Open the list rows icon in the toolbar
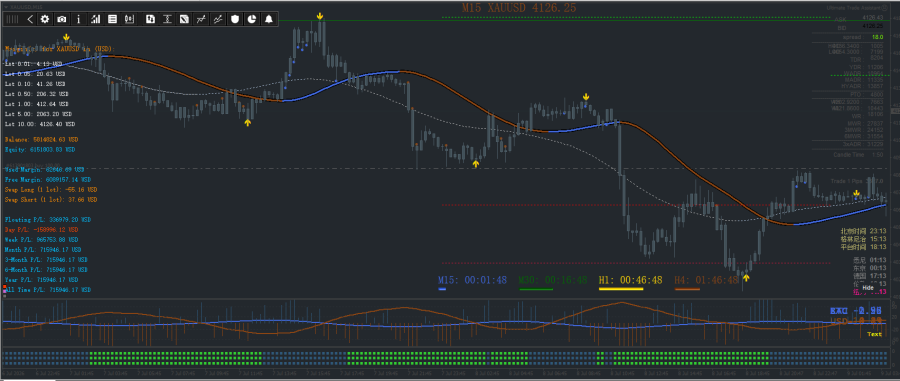The image size is (900, 381). [x=112, y=19]
